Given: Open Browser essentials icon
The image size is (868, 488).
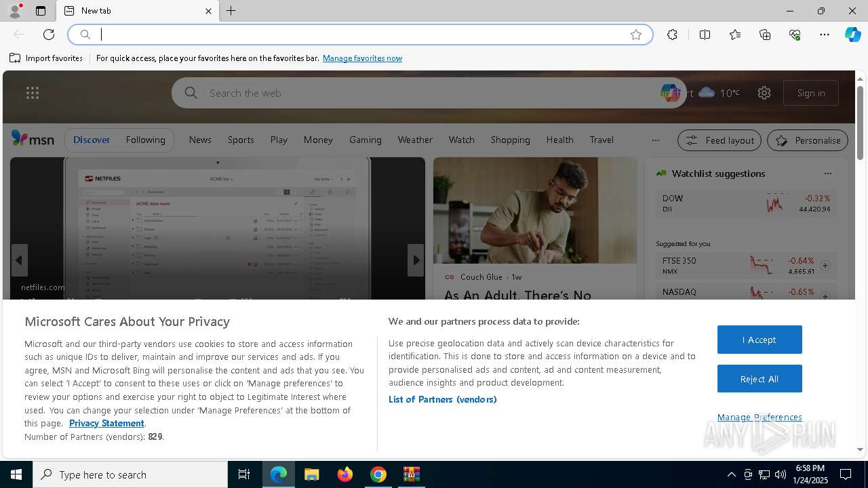Looking at the screenshot, I should pyautogui.click(x=795, y=35).
